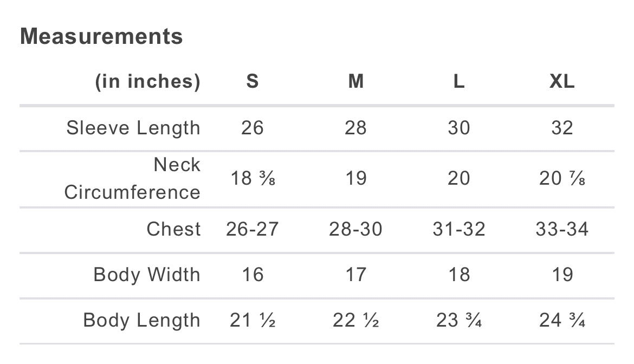This screenshot has width=634, height=364.
Task: Click the chest range 28-30
Action: (x=355, y=229)
